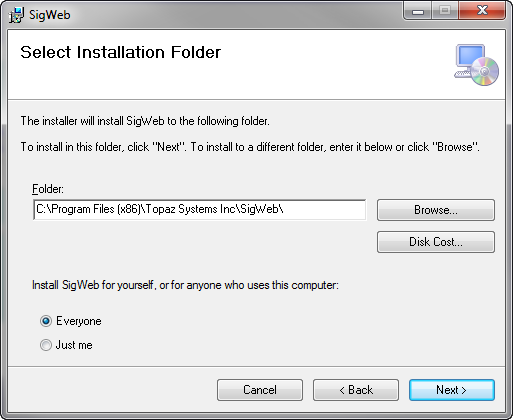The height and width of the screenshot is (420, 513).
Task: Click the SigWeb installer icon in title bar
Action: point(16,15)
